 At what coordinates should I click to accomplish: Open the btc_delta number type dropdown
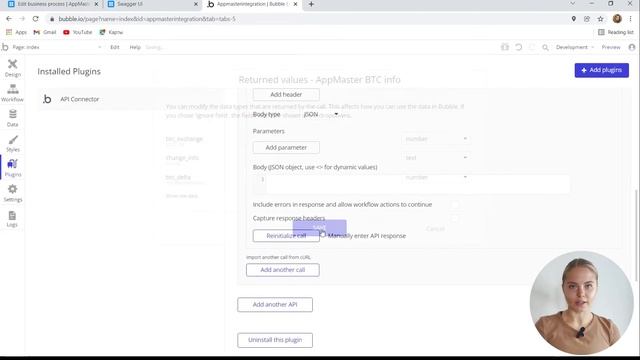click(436, 177)
